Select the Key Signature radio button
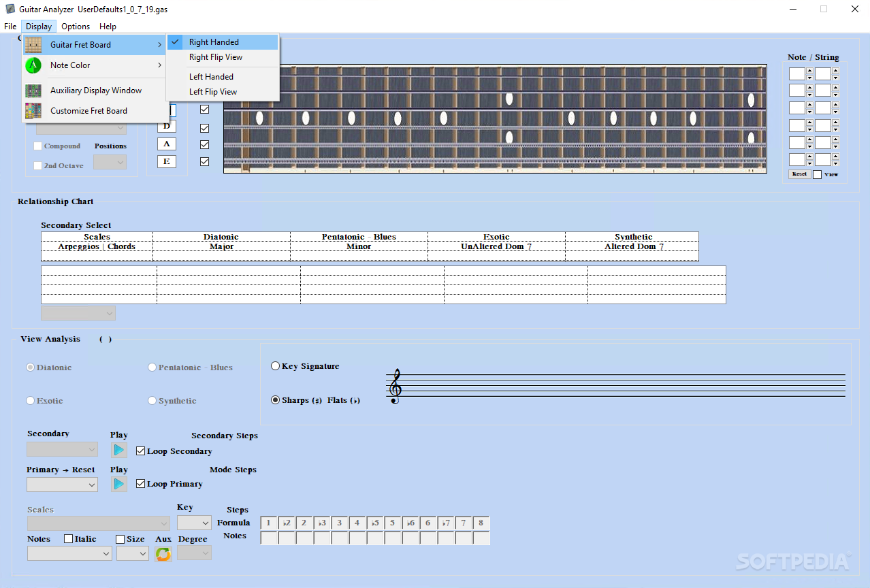The image size is (870, 588). pos(276,366)
